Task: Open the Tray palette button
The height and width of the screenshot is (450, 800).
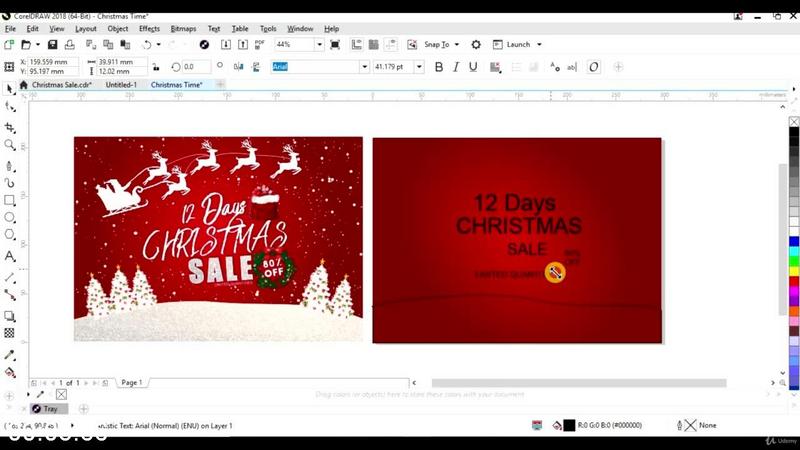Action: [48, 409]
